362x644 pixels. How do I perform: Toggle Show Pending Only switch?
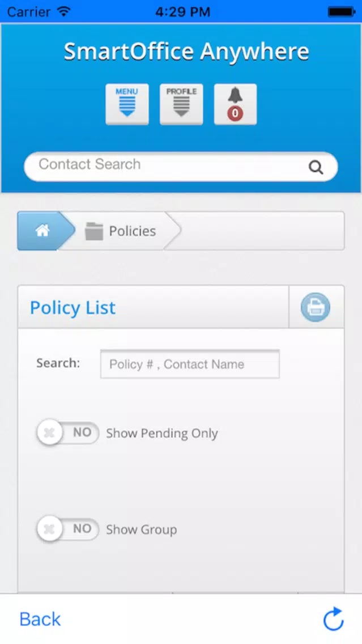68,433
